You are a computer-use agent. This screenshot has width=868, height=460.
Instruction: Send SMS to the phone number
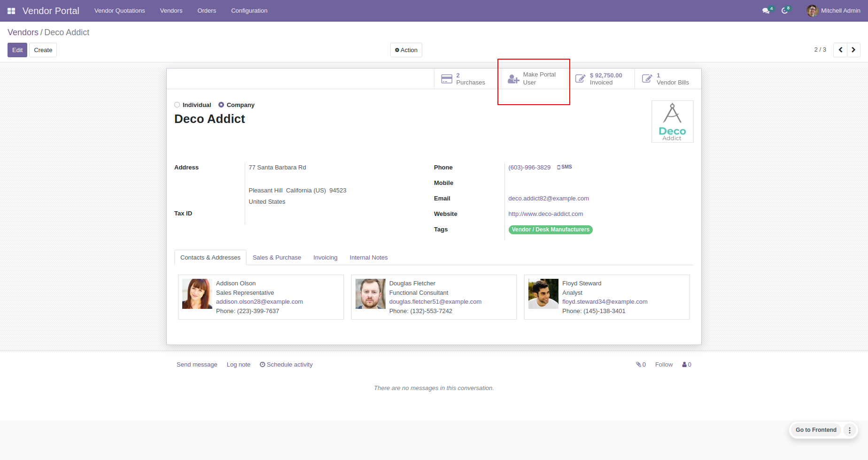click(x=565, y=167)
